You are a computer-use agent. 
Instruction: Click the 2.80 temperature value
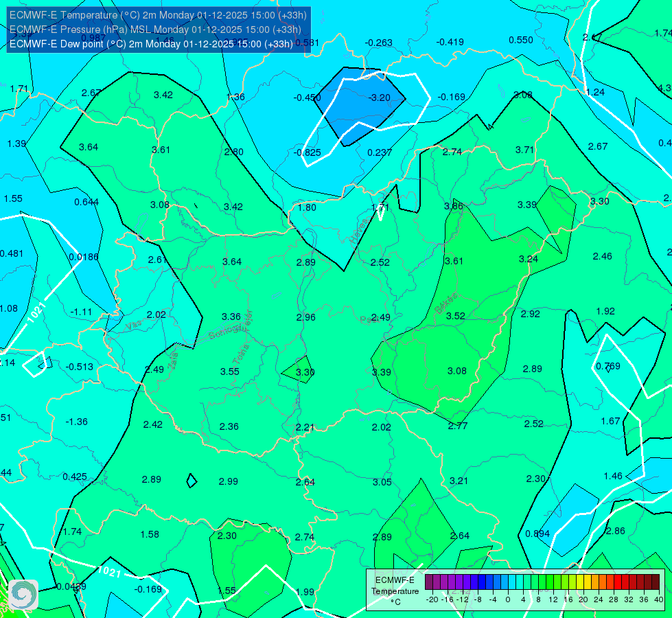coord(234,152)
